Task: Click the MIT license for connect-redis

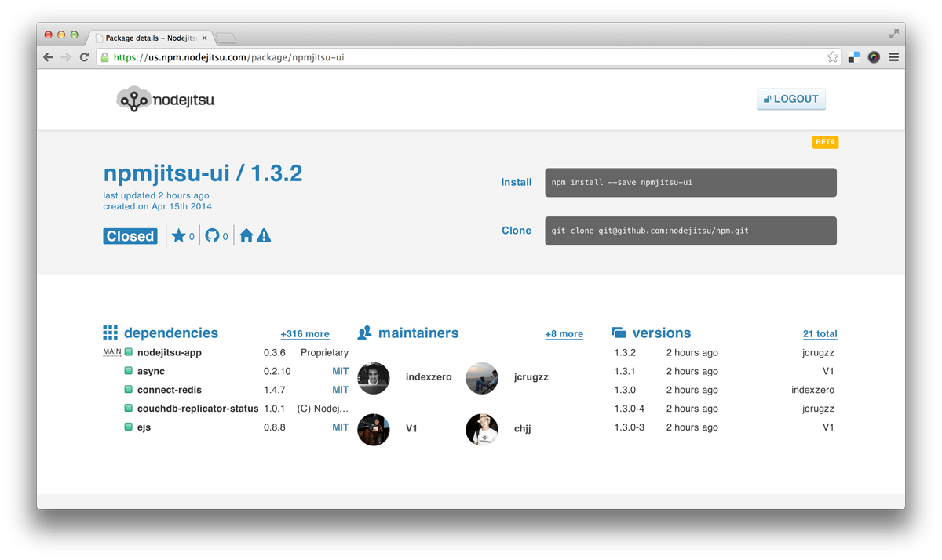Action: tap(340, 390)
